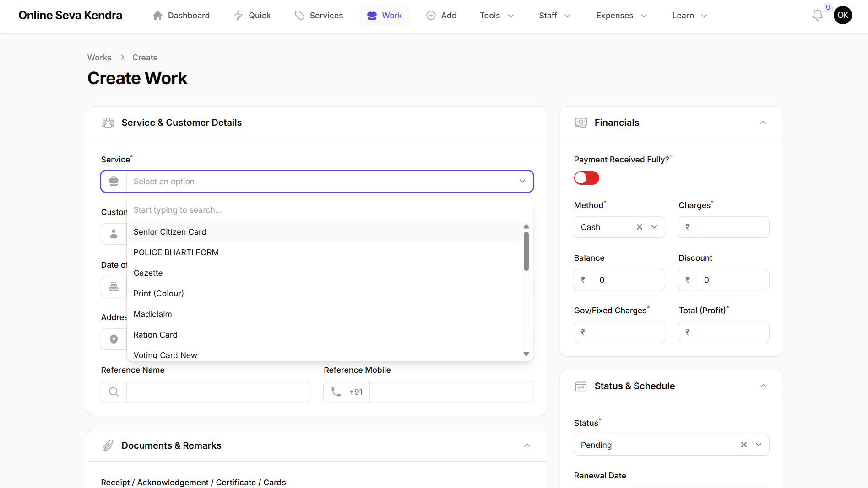Viewport: 868px width, 488px height.
Task: Click the location pin icon in Address field
Action: pos(114,339)
